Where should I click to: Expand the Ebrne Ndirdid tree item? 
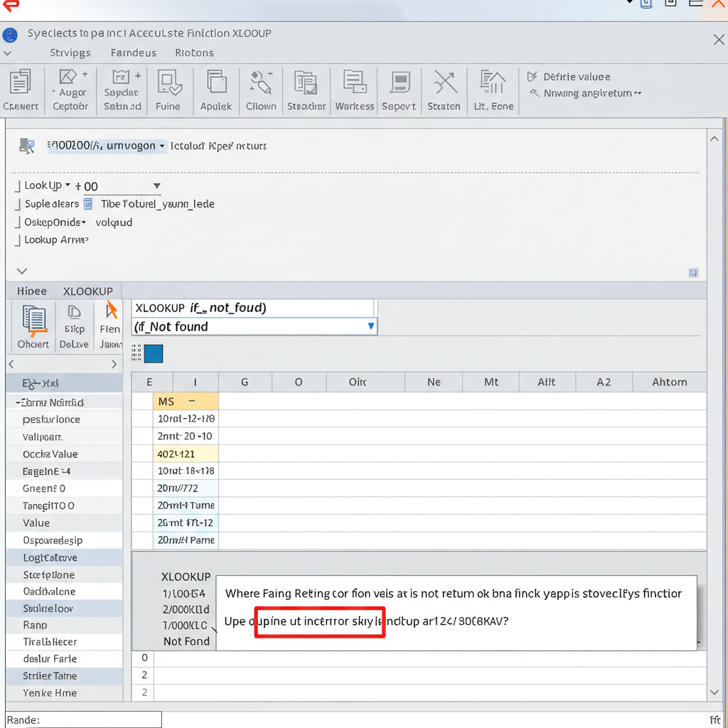(18, 402)
